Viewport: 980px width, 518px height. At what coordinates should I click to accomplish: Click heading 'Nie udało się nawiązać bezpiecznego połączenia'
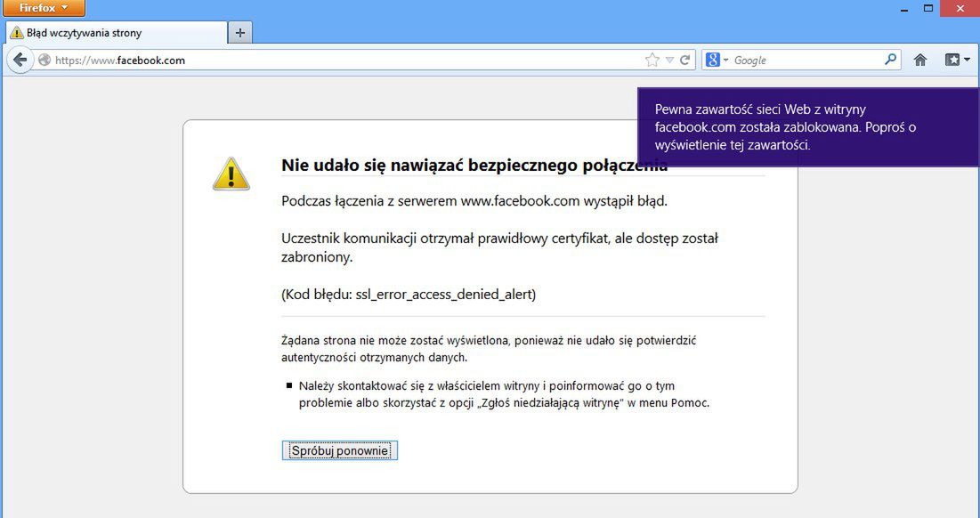click(474, 165)
